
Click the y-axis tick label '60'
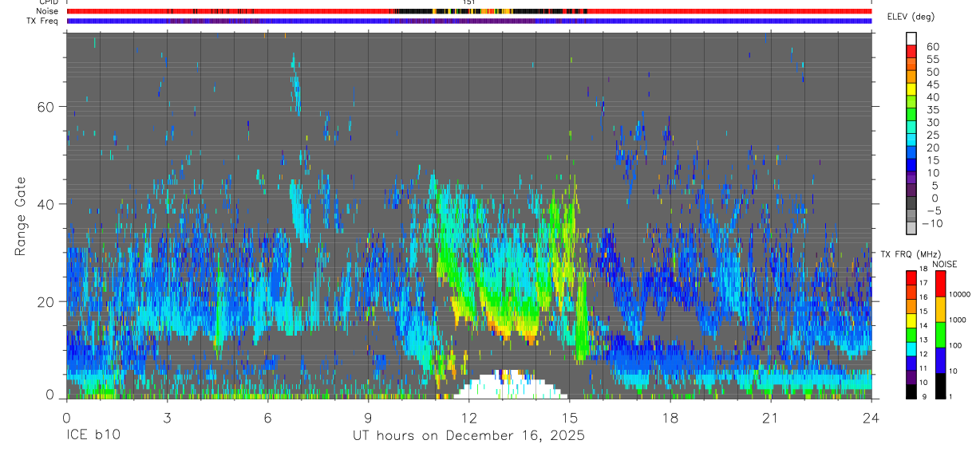pyautogui.click(x=47, y=106)
